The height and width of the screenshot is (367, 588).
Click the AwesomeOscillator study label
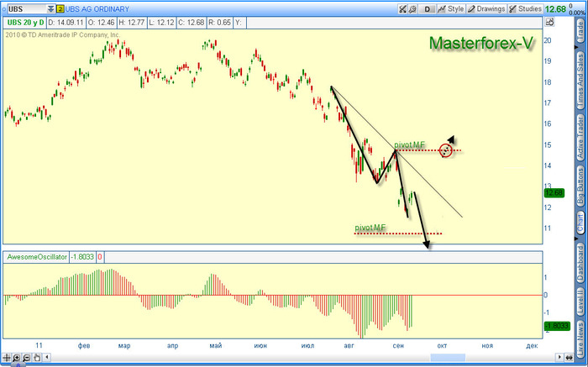click(x=39, y=257)
